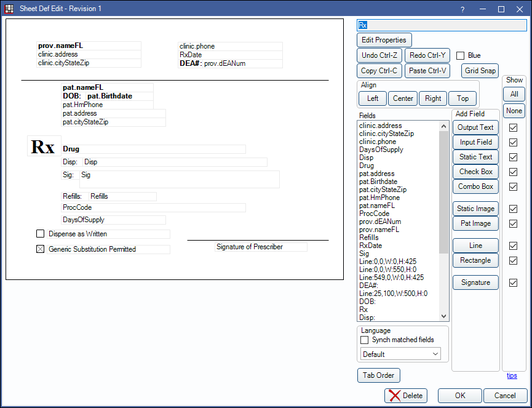Viewport: 532px width, 408px height.
Task: Open the Language Default dropdown
Action: 401,354
